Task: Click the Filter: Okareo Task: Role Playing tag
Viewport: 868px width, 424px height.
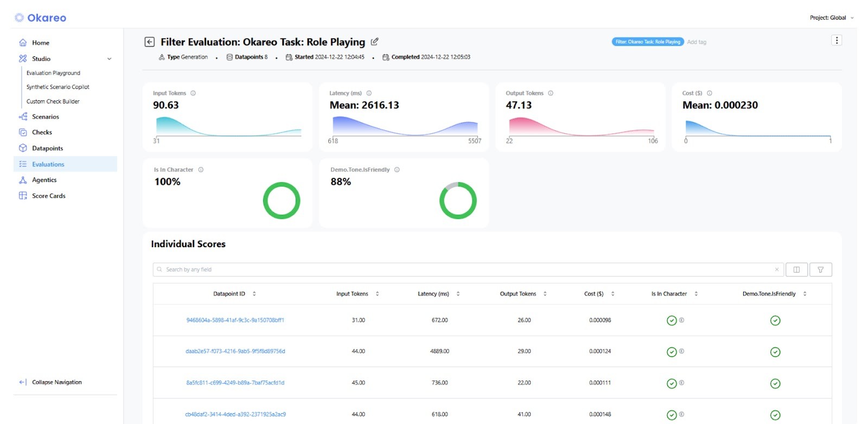Action: [648, 42]
